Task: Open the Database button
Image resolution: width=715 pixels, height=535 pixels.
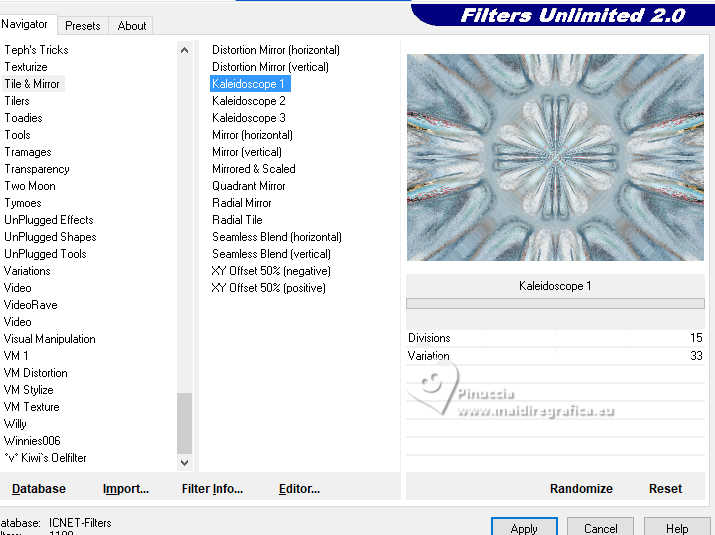Action: [x=39, y=489]
